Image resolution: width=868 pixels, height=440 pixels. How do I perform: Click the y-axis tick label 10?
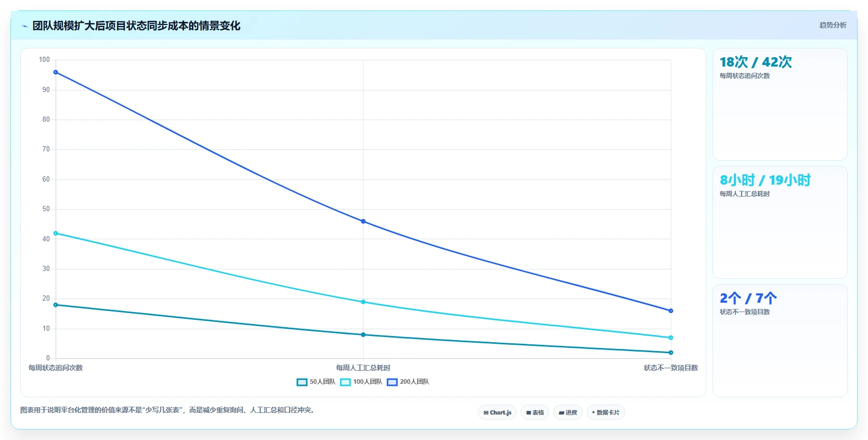pyautogui.click(x=46, y=329)
